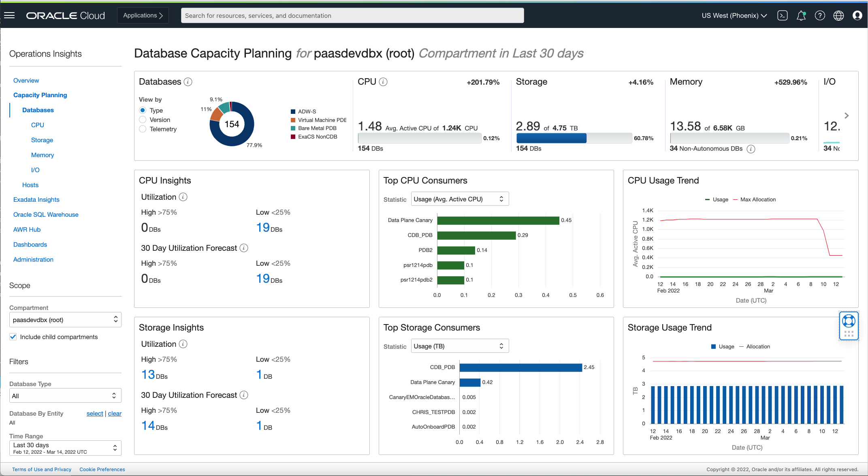Open the hamburger navigation menu

point(9,15)
